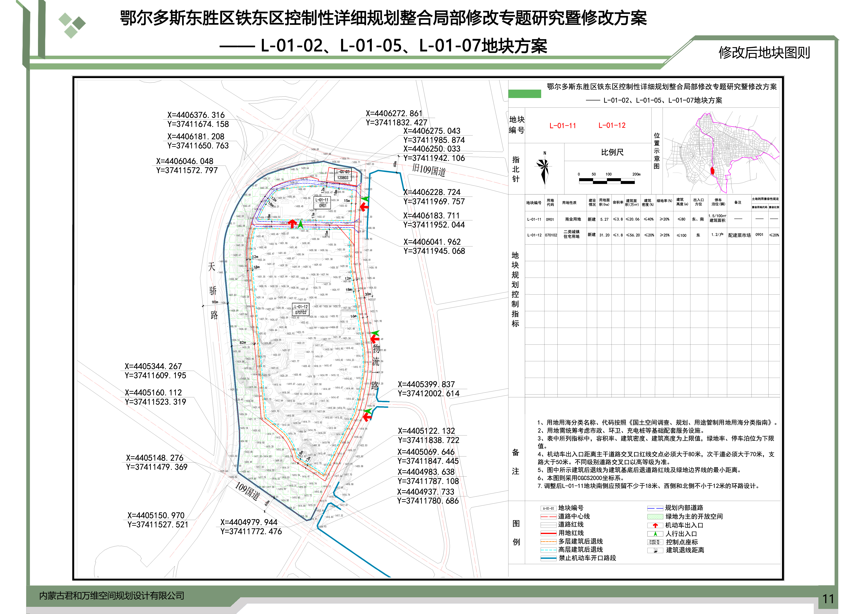Click the coordinate label X=4406228.724
Viewport: 868px width, 614px height.
(432, 192)
